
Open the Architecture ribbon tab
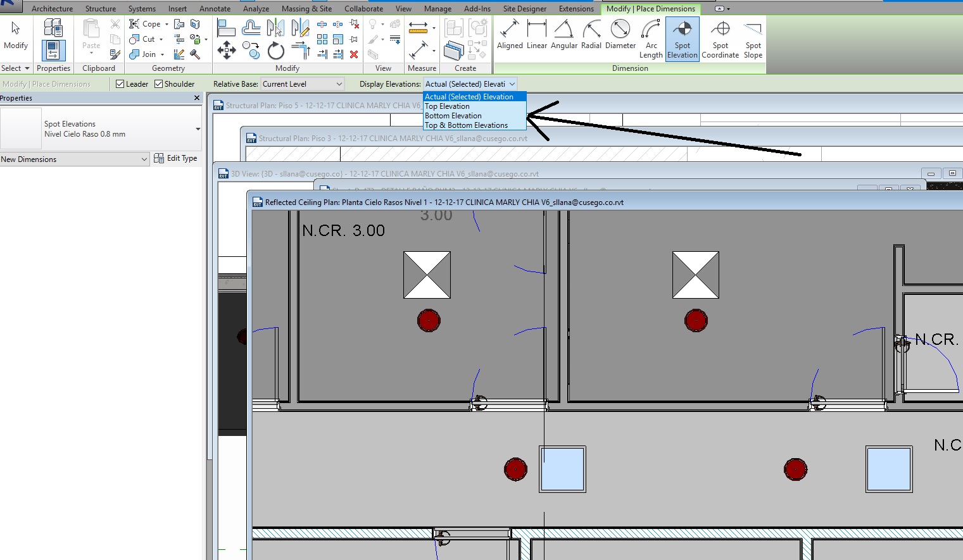coord(52,9)
